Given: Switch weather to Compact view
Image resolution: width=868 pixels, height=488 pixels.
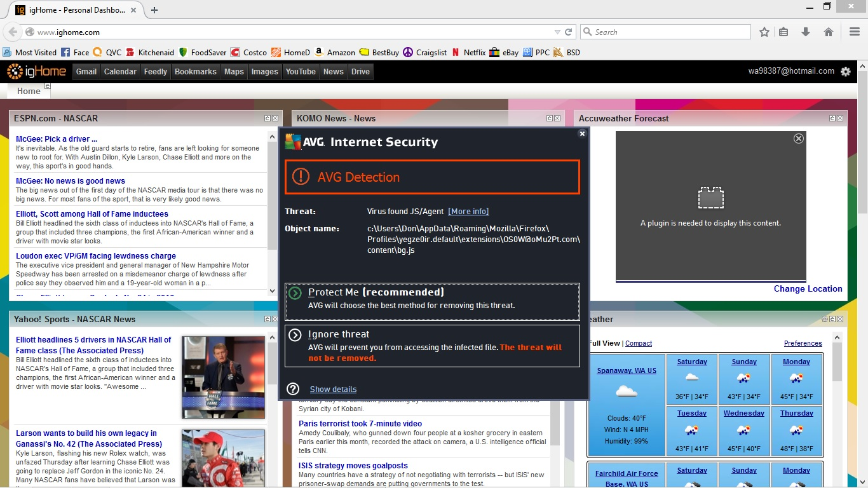Looking at the screenshot, I should pyautogui.click(x=639, y=343).
